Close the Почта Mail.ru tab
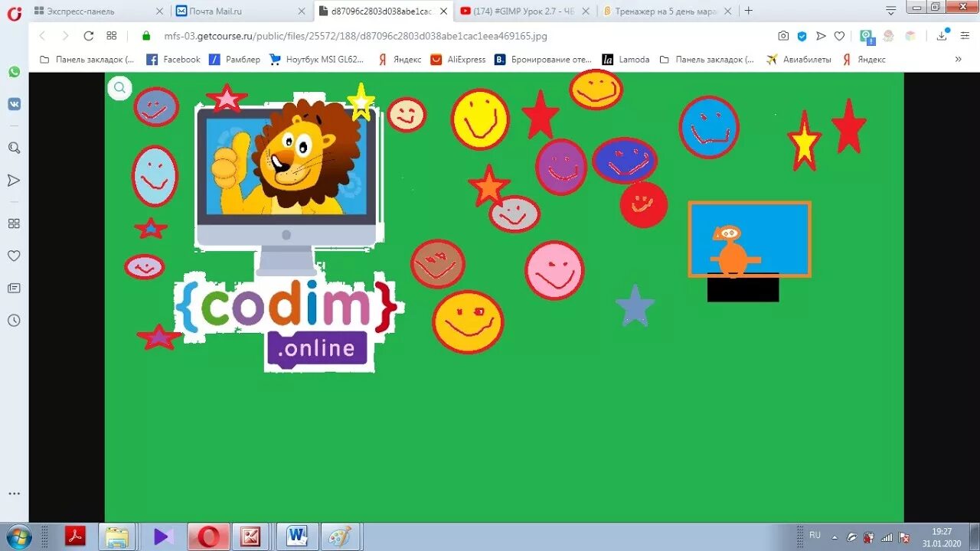This screenshot has width=980, height=551. point(301,11)
